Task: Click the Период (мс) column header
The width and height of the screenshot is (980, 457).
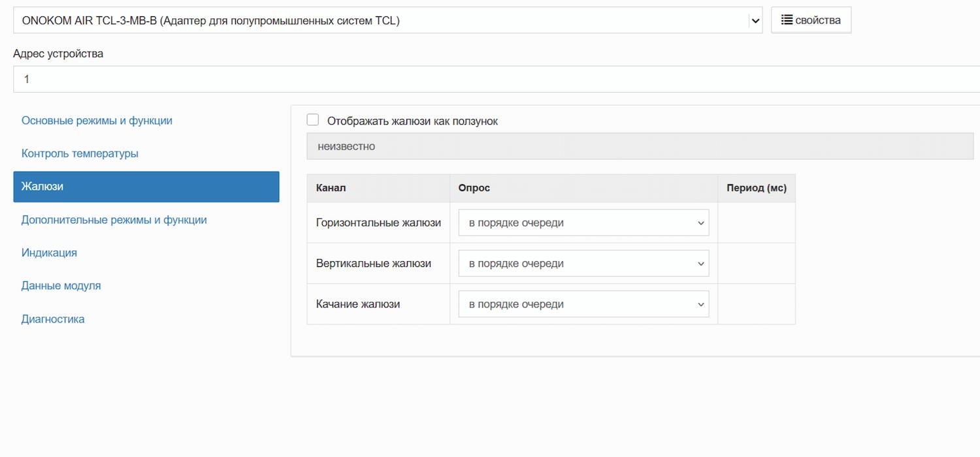Action: (x=756, y=188)
